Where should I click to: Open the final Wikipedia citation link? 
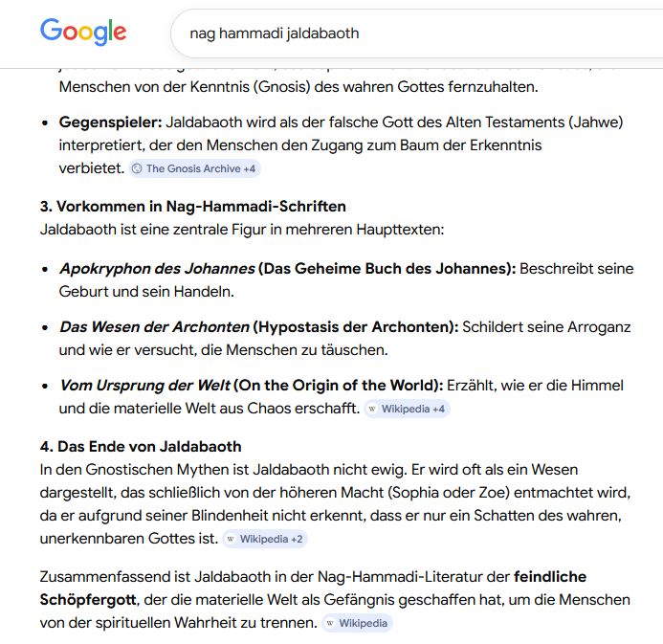tap(363, 623)
